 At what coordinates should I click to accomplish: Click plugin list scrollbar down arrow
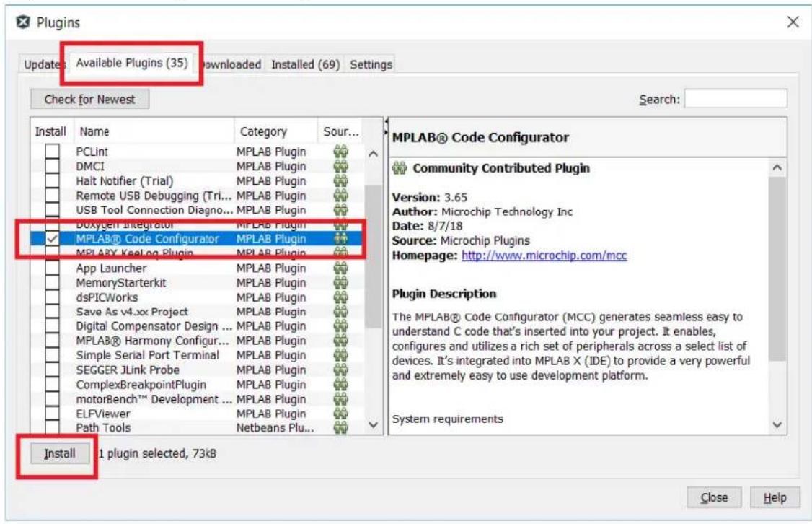[x=374, y=424]
